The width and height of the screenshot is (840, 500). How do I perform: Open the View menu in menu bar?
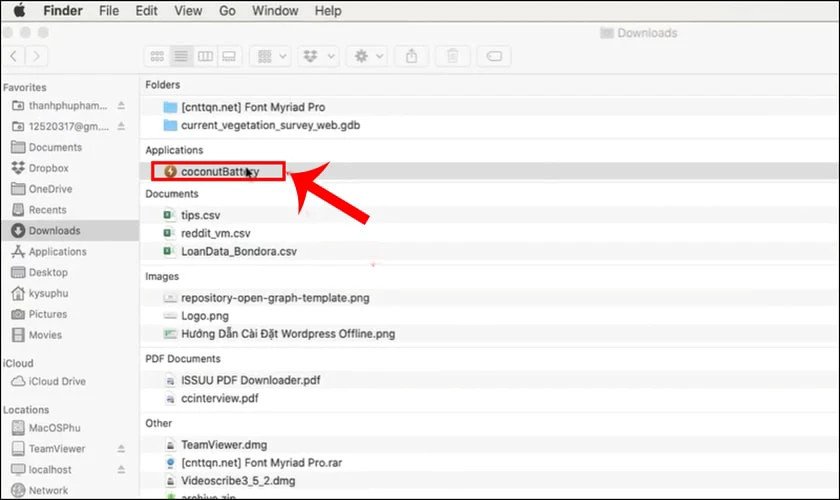[187, 11]
